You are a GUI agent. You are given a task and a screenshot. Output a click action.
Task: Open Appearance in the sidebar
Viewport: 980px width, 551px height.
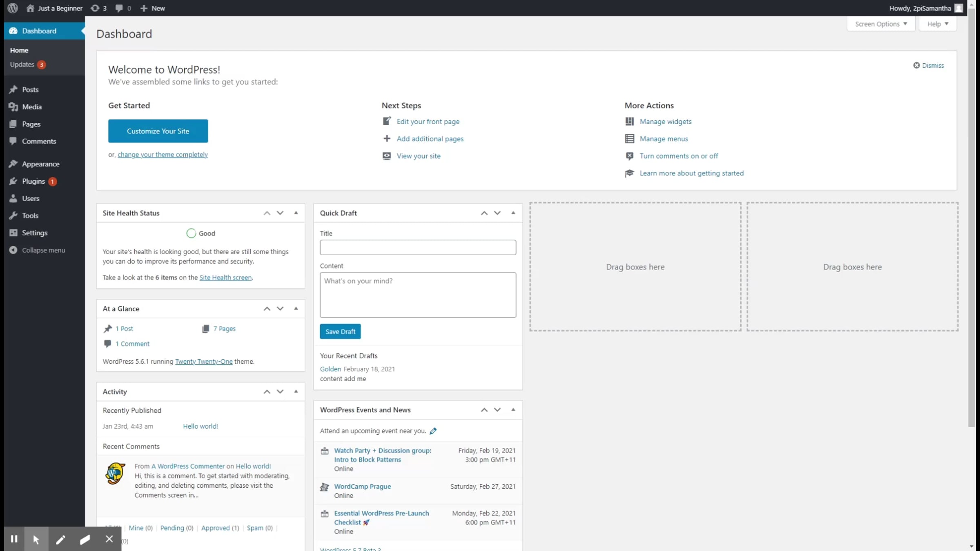40,164
